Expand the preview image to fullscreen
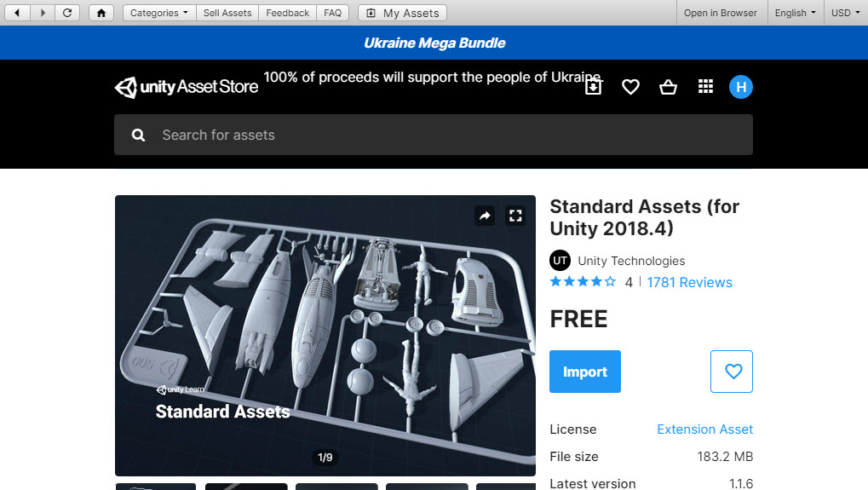This screenshot has width=868, height=490. 515,216
